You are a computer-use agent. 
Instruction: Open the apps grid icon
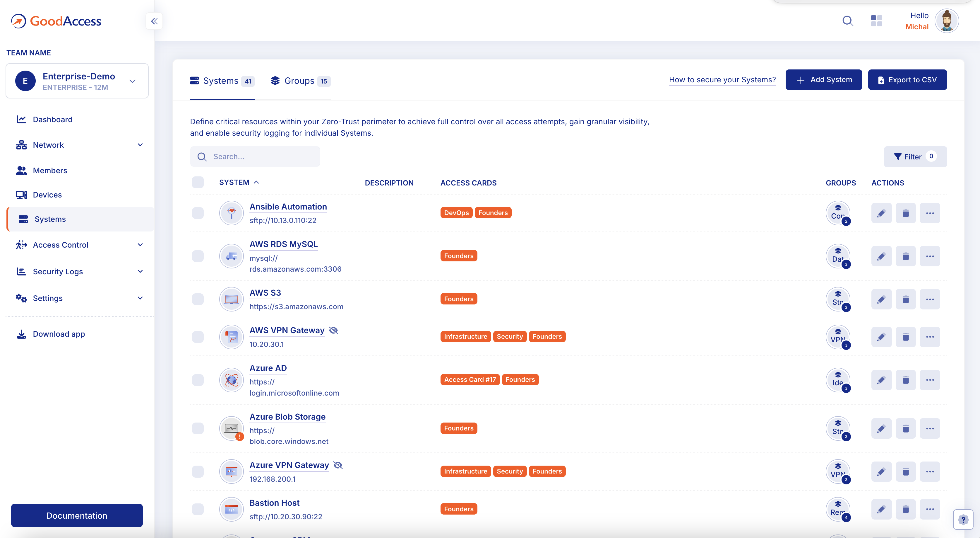[876, 21]
